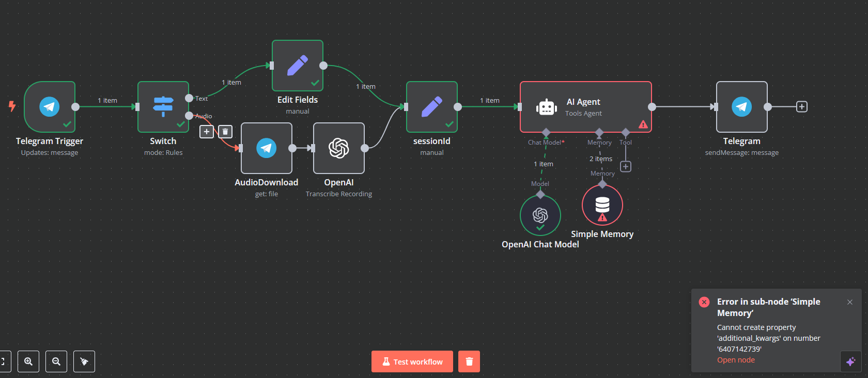Image resolution: width=868 pixels, height=378 pixels.
Task: Open the OpenAI Chat Model sub-node
Action: tap(540, 215)
